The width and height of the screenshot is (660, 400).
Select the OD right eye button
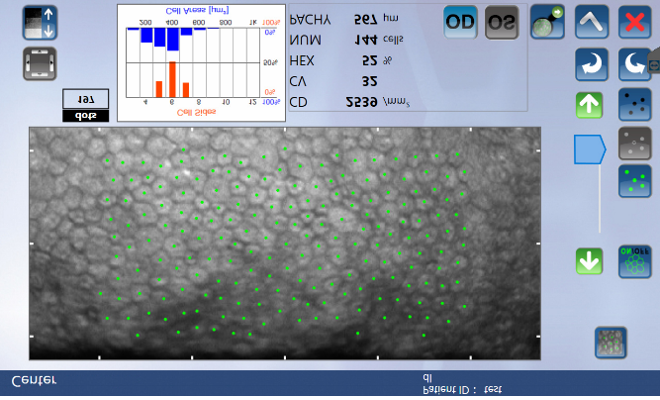[x=460, y=22]
